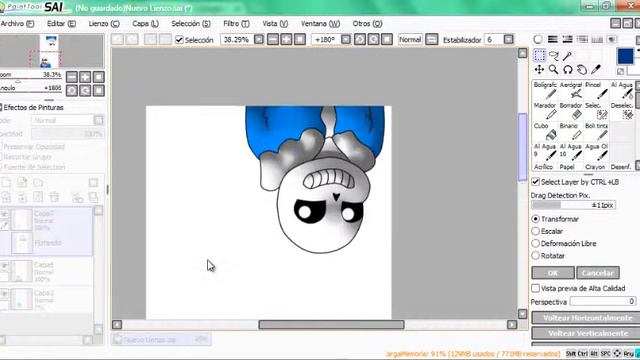640x360 pixels.
Task: Confirm transformation with OK button
Action: pyautogui.click(x=553, y=272)
